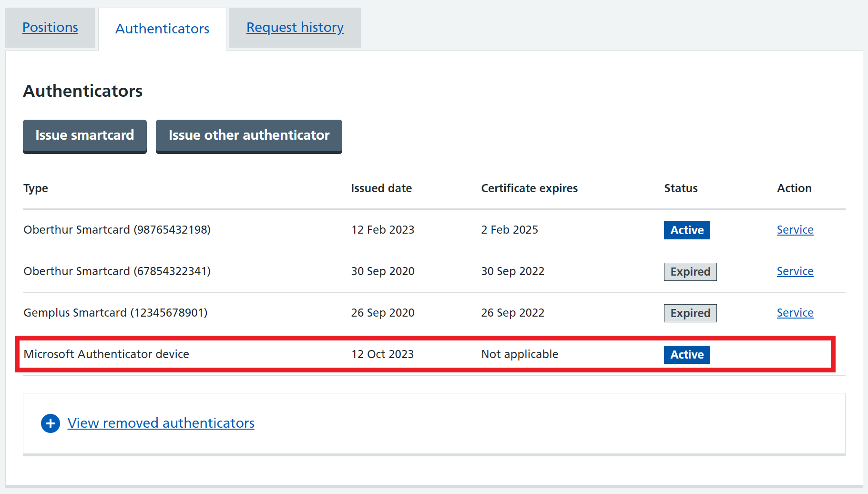Click the Action column header
868x494 pixels.
pos(794,188)
